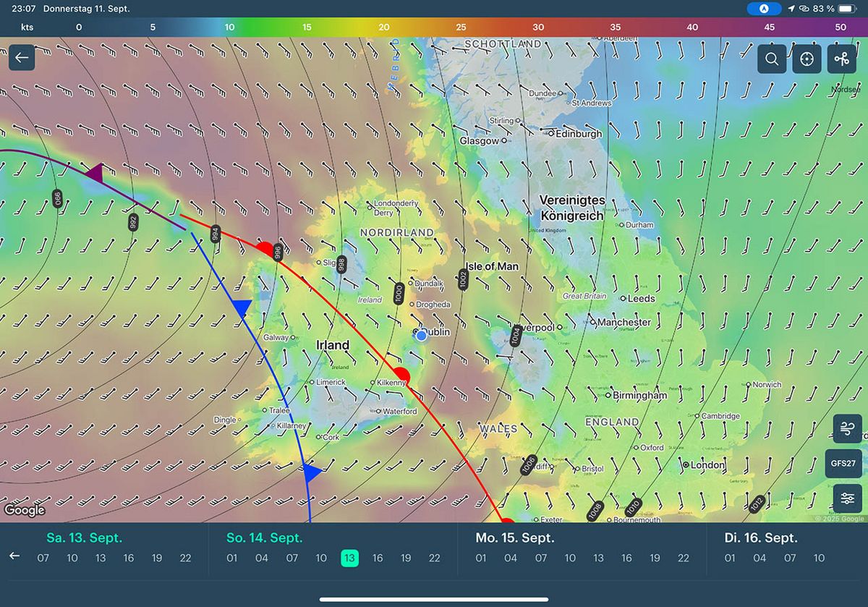
Task: Tap the blue current location dot near Dublin
Action: point(422,335)
